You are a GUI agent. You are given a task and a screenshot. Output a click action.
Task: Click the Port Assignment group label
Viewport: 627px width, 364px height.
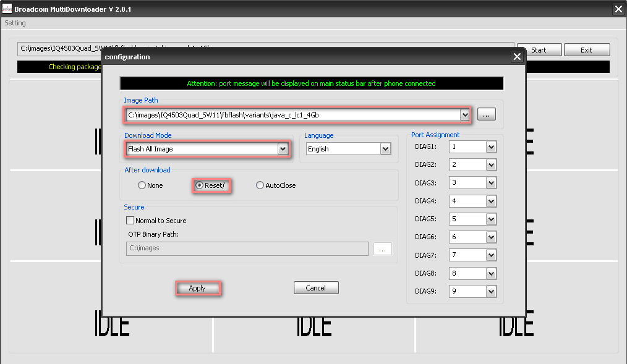435,135
